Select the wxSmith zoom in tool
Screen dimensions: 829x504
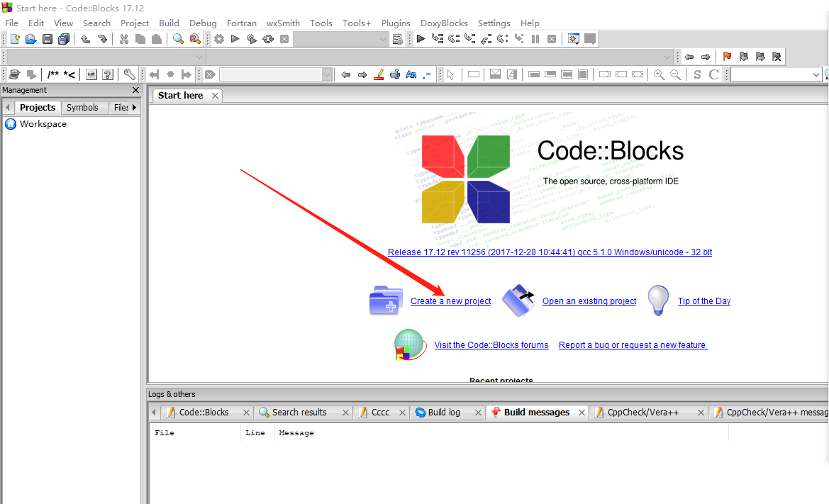659,74
